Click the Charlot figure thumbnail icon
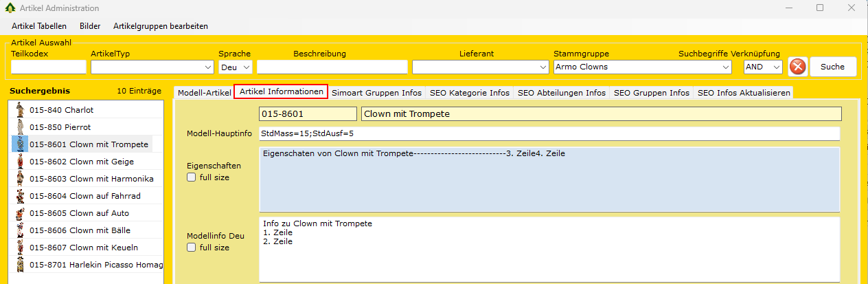The width and height of the screenshot is (868, 284). coord(20,110)
